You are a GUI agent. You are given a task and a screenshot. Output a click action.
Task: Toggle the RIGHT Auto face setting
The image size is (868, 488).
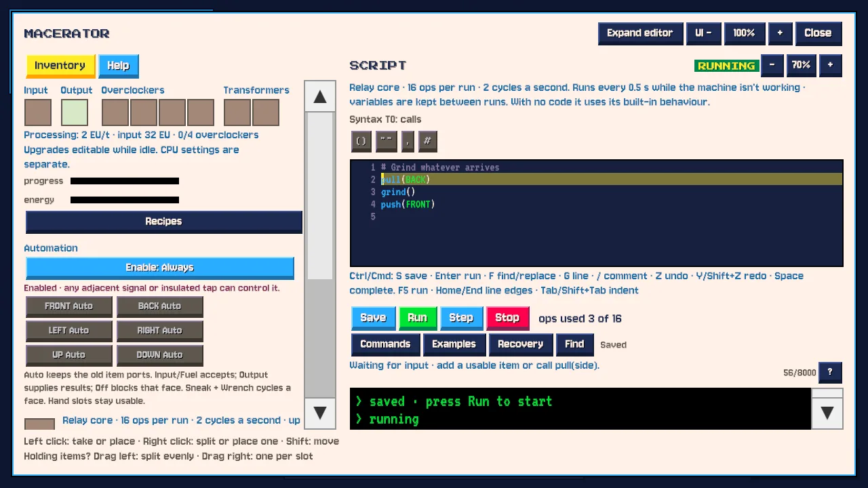160,331
